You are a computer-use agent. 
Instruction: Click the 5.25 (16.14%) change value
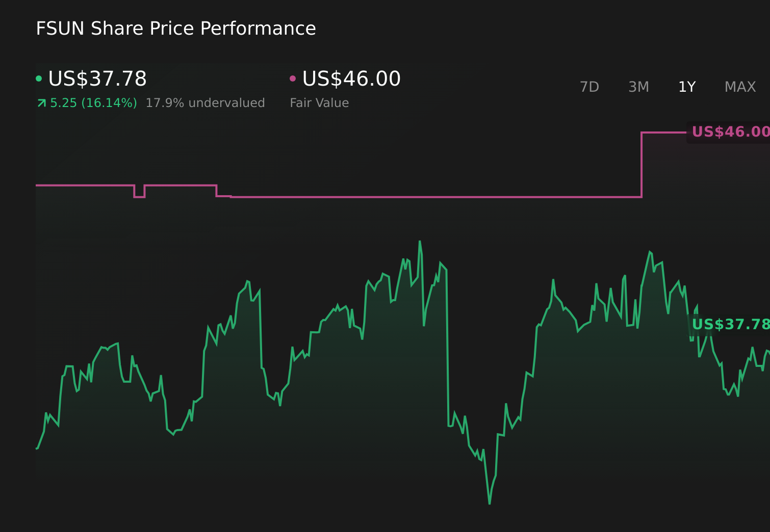[x=93, y=103]
